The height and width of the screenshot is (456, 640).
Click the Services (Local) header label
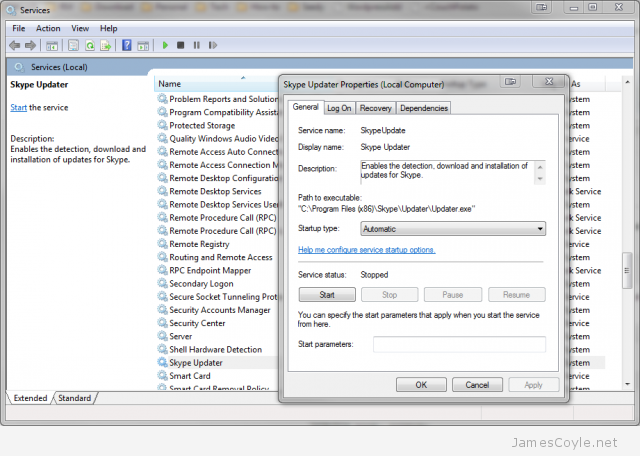pyautogui.click(x=59, y=67)
